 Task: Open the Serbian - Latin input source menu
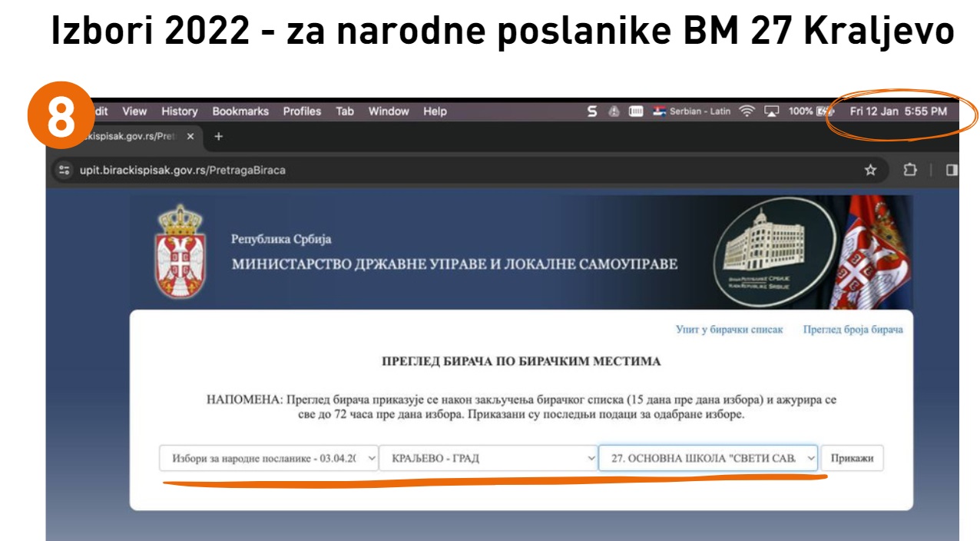pyautogui.click(x=691, y=111)
